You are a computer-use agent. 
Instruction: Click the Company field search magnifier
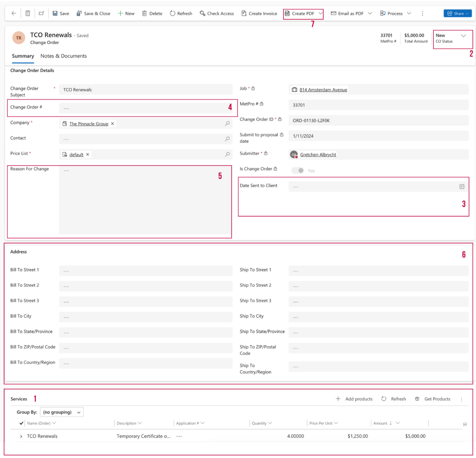[227, 123]
